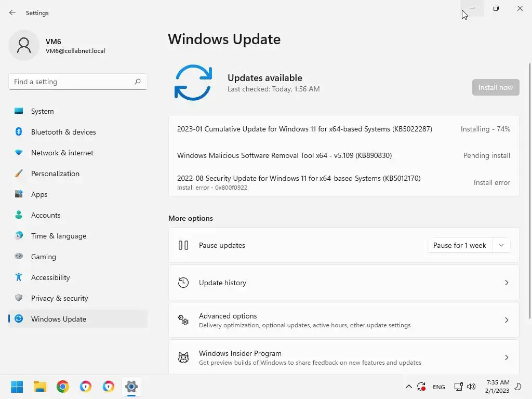
Task: Choose Time & language category
Action: [x=78, y=236]
